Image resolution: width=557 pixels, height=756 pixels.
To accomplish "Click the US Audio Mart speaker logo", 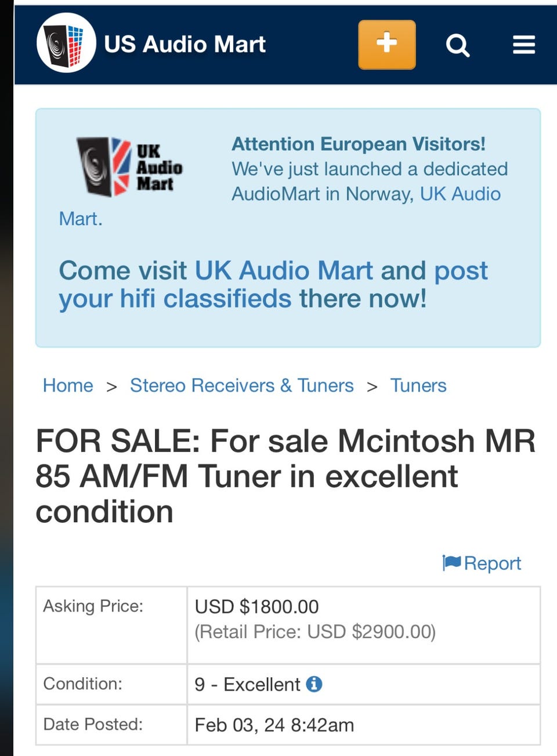I will coord(66,44).
